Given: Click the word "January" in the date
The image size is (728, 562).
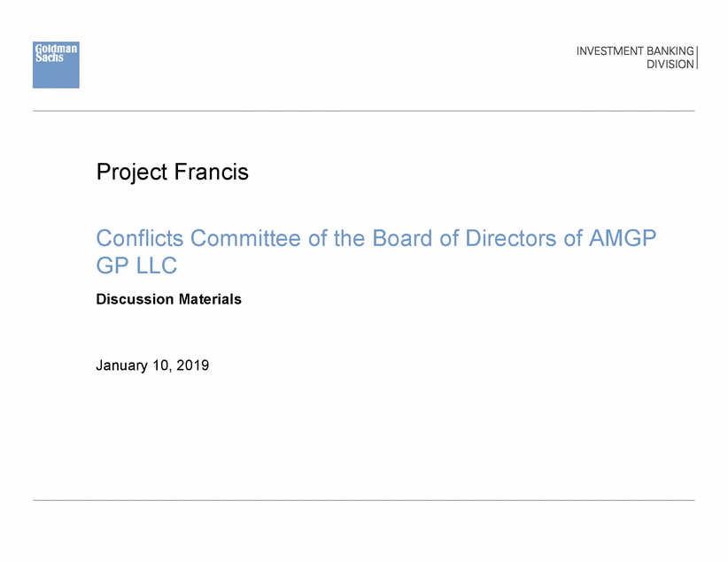Looking at the screenshot, I should coord(122,364).
